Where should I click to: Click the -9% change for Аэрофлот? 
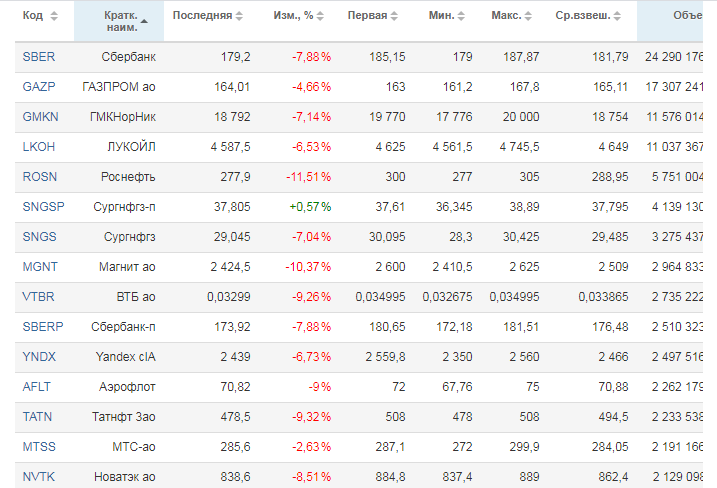320,387
